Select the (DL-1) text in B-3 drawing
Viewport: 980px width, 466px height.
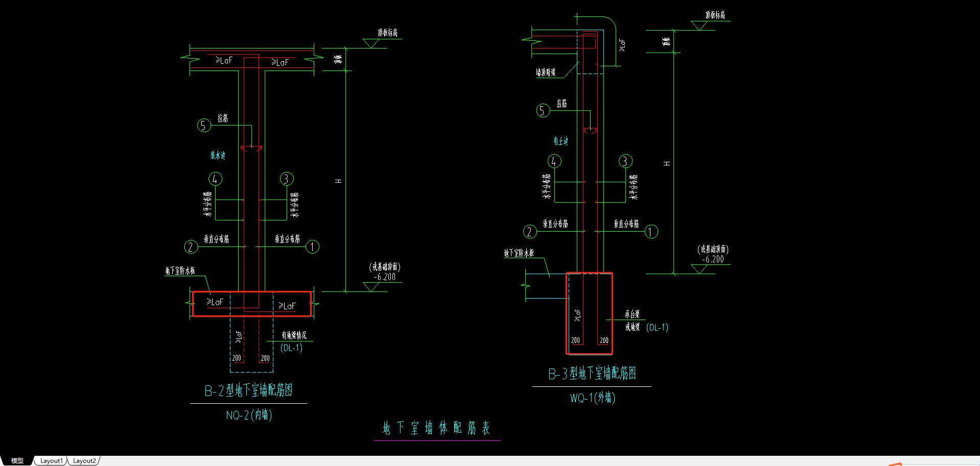click(x=657, y=328)
